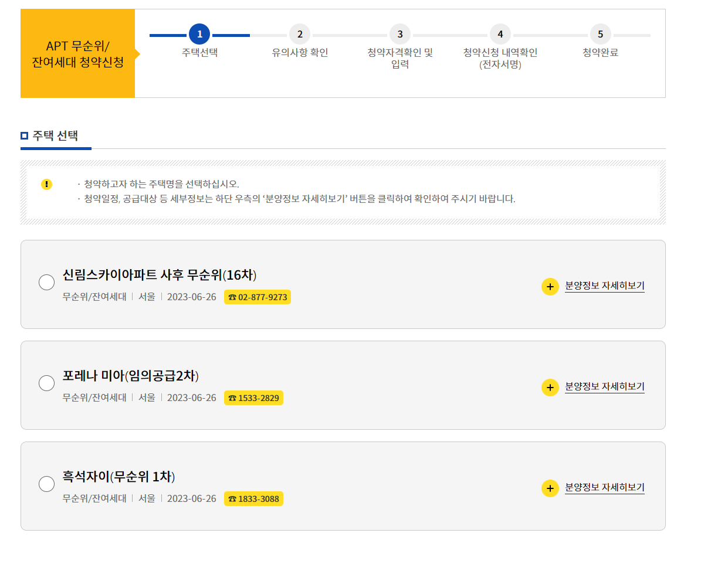This screenshot has height=574, width=728.
Task: Click the APT 무순위/잔여세대 청약신청 banner
Action: click(78, 53)
